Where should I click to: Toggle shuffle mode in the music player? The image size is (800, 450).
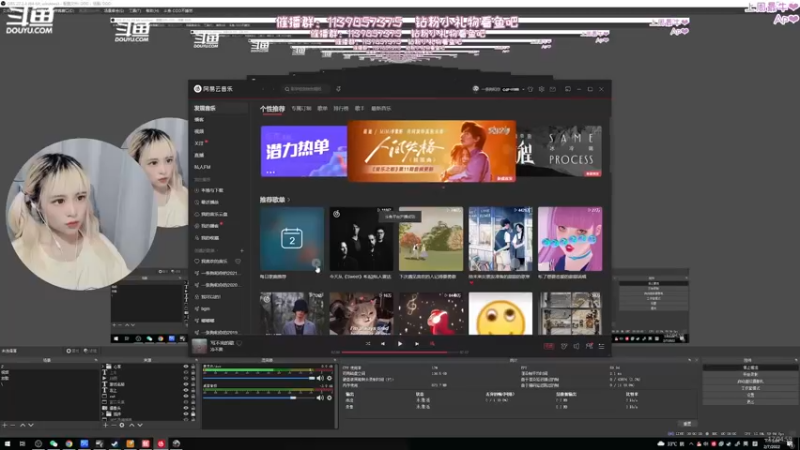tap(368, 344)
